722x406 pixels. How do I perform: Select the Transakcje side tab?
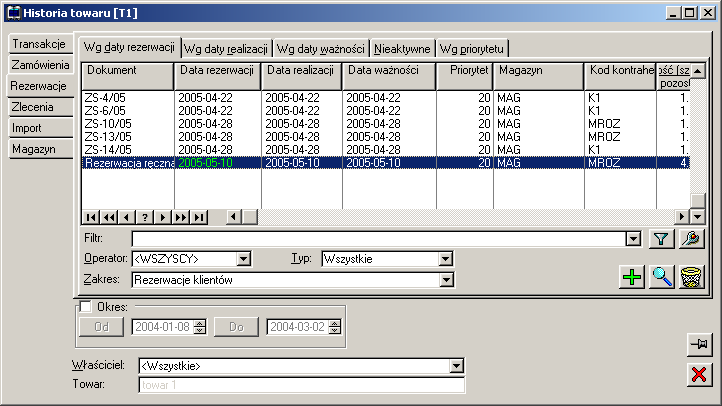coord(40,44)
